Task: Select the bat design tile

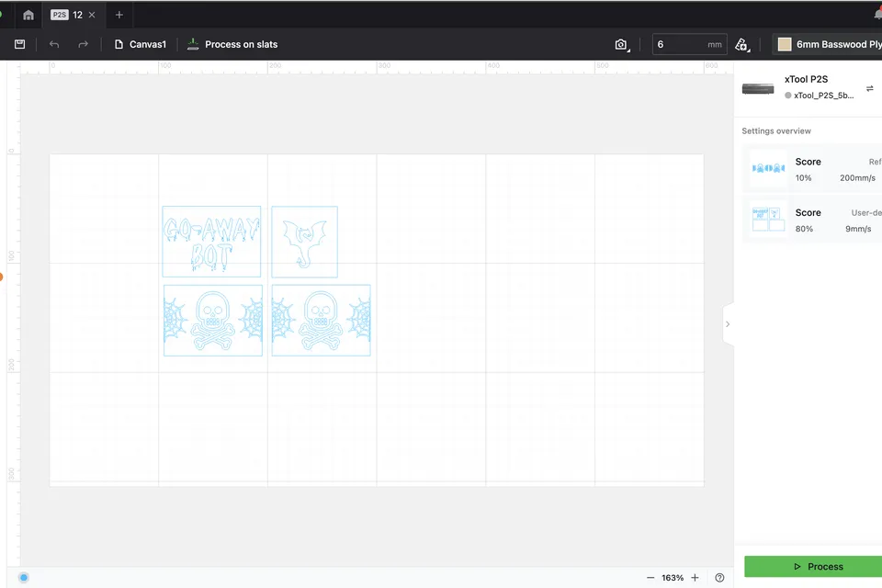Action: [x=304, y=242]
